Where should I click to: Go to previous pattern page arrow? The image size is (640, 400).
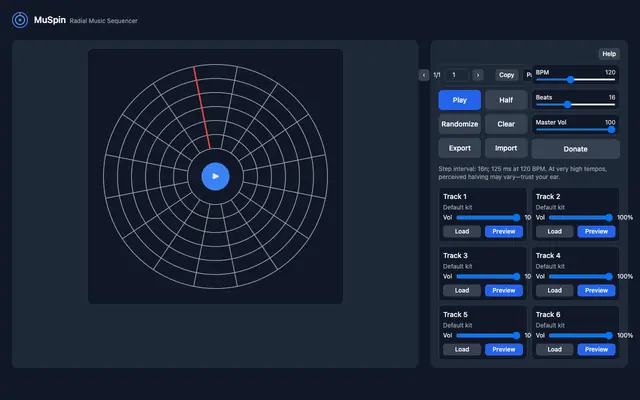(x=424, y=75)
